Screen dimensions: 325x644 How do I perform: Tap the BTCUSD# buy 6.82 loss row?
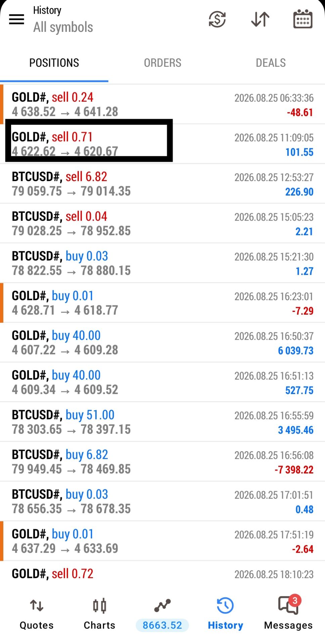coord(162,462)
